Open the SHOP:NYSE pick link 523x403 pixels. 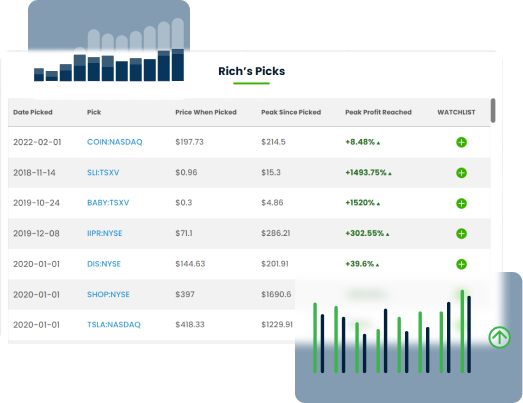click(108, 294)
